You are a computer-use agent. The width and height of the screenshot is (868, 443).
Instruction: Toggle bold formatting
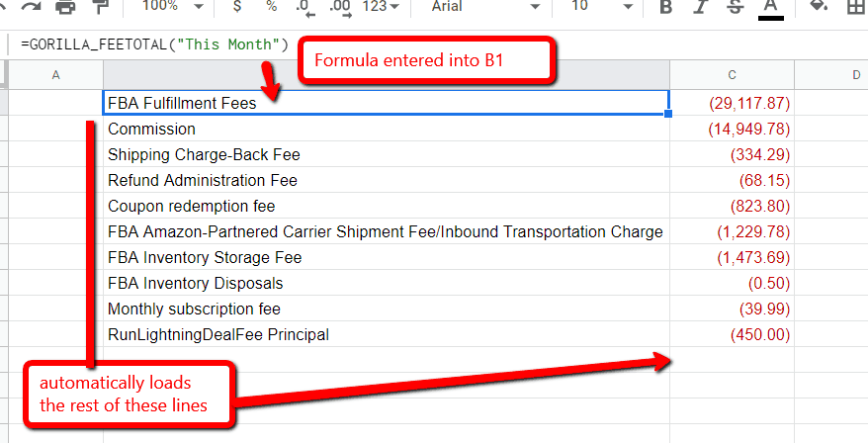pyautogui.click(x=665, y=7)
